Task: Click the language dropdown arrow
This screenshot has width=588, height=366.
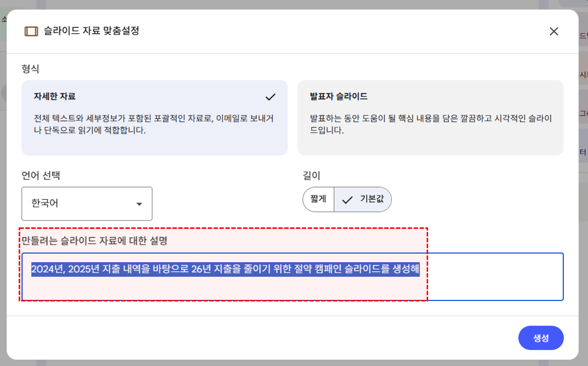Action: click(139, 204)
